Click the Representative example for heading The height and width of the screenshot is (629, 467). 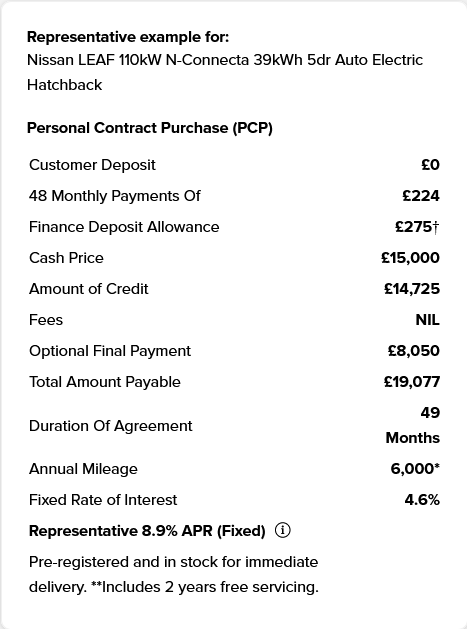click(x=128, y=37)
